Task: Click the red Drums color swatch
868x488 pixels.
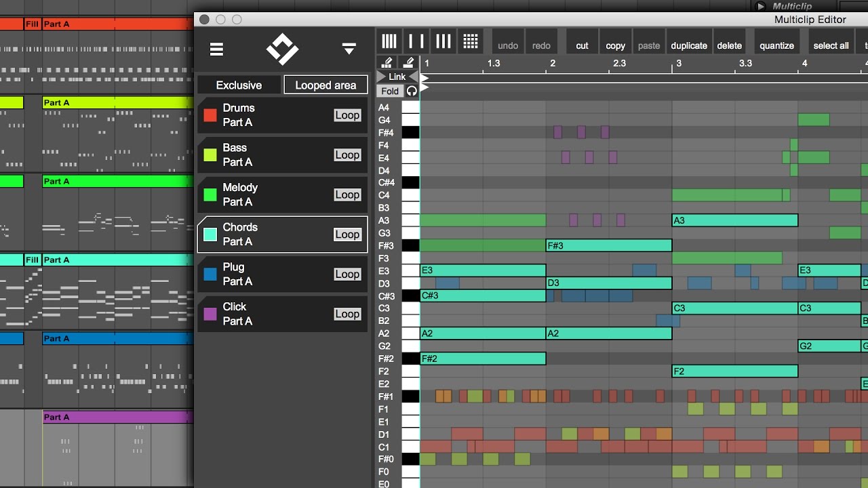Action: 210,115
